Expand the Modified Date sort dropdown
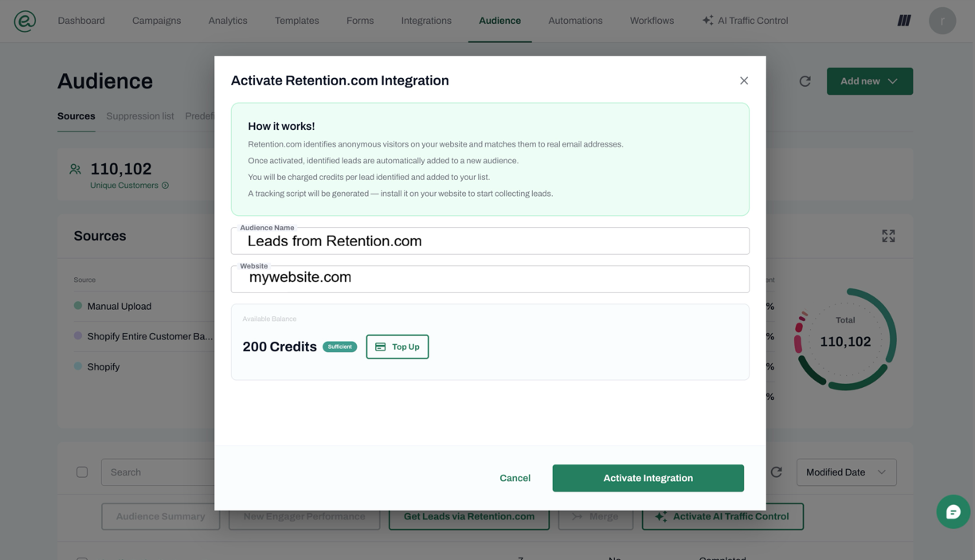 tap(846, 472)
